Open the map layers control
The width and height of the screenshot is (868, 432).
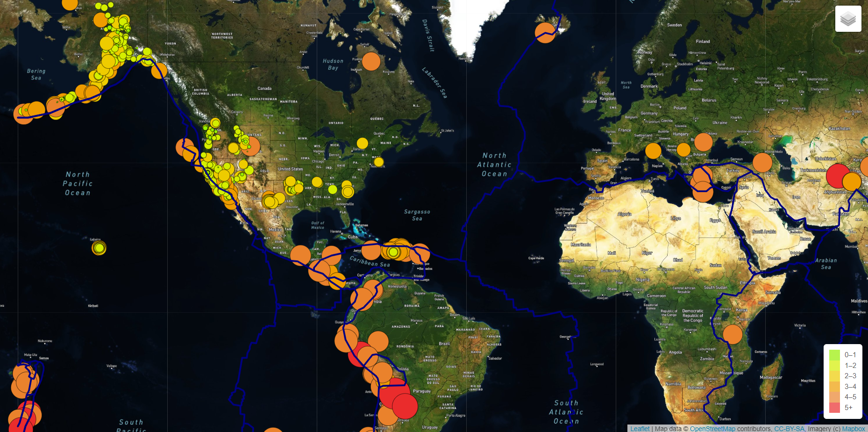tap(848, 19)
